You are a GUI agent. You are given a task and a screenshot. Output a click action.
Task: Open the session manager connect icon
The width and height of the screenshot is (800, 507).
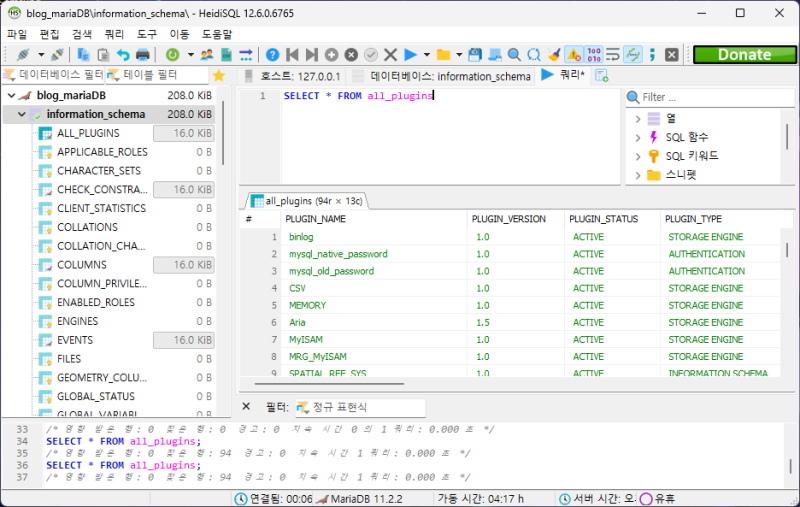click(x=23, y=55)
